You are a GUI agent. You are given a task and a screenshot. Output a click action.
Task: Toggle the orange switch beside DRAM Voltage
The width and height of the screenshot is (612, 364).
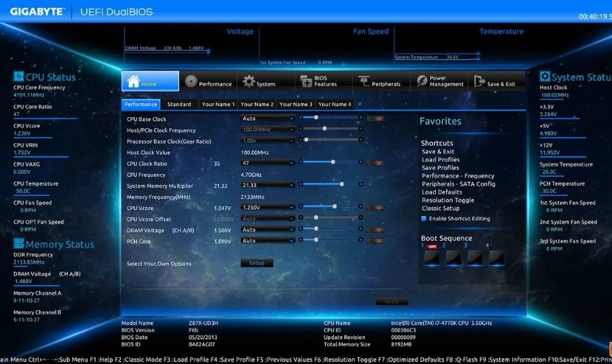(x=375, y=230)
